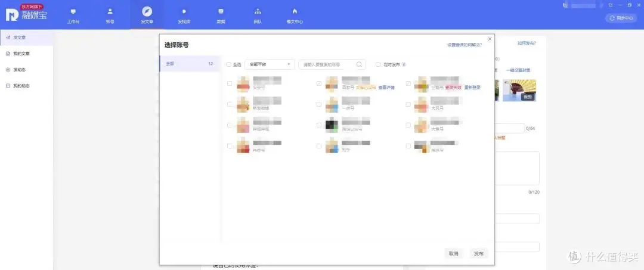Click the 登录失效 status label
Screen dimensions: 644x270
point(453,88)
